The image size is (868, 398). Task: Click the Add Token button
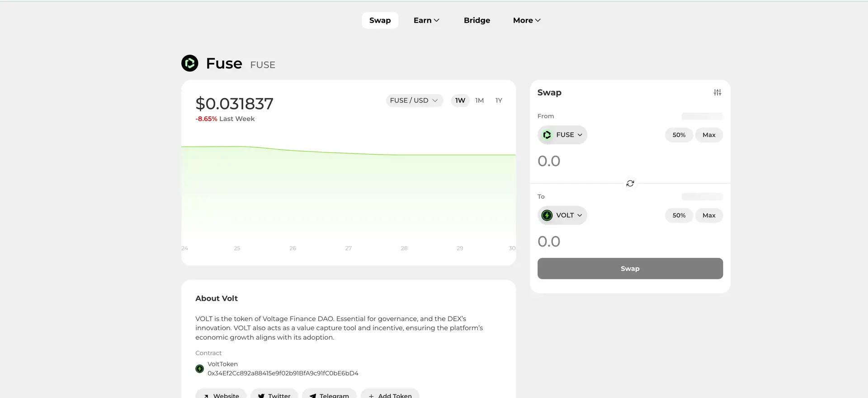[x=390, y=394]
